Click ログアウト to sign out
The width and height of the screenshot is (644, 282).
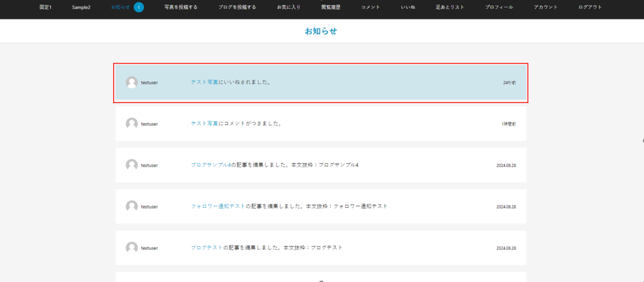(x=590, y=8)
